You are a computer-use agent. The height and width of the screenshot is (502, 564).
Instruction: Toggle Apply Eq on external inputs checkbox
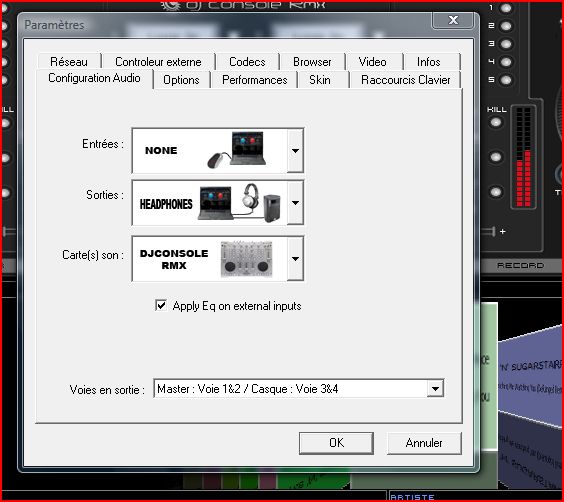coord(161,305)
